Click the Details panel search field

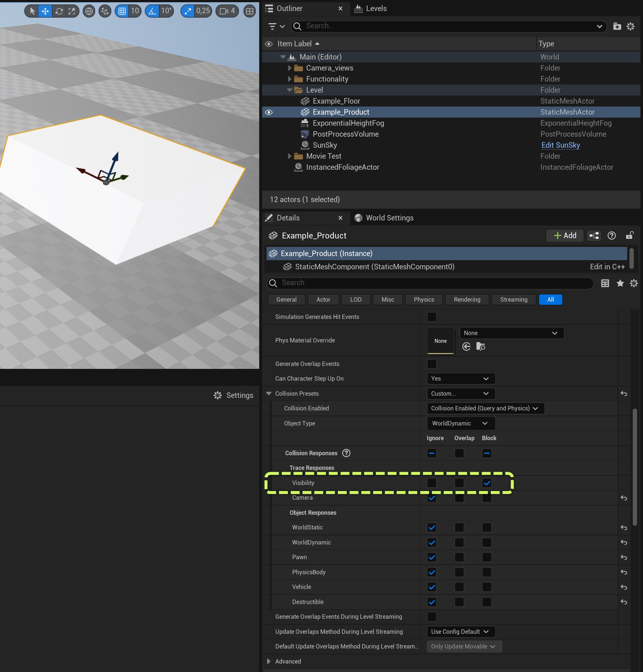pos(434,283)
